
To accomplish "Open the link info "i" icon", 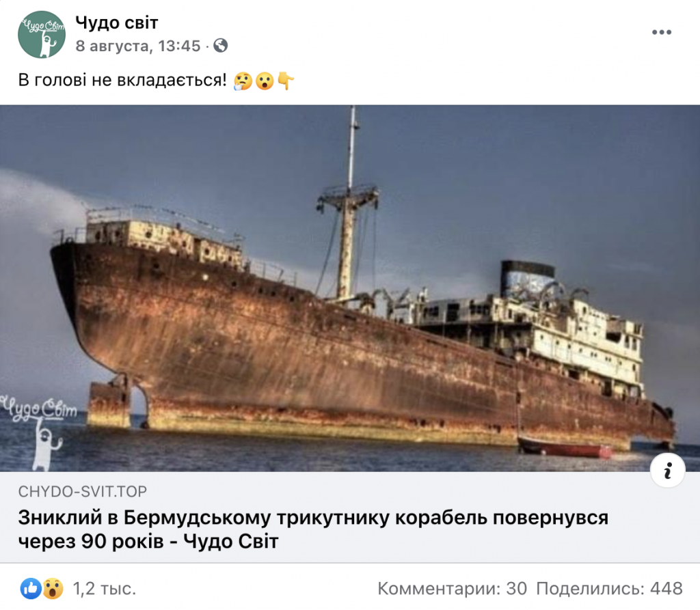I will click(x=668, y=471).
